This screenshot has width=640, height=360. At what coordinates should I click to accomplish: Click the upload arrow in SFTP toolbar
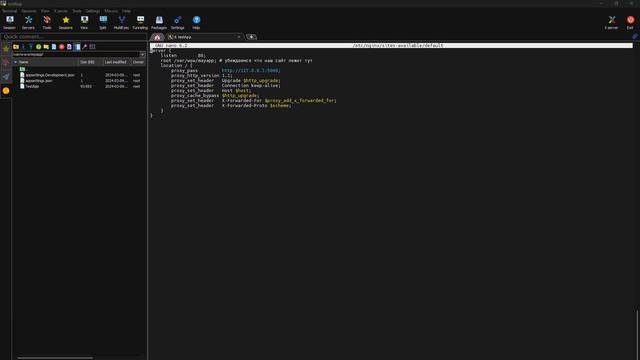(31, 47)
